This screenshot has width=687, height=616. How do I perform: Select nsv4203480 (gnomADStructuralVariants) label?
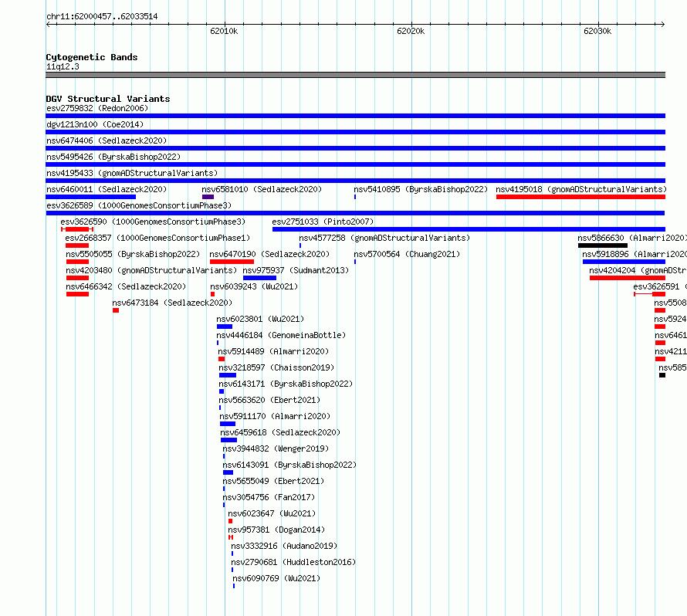tap(151, 270)
